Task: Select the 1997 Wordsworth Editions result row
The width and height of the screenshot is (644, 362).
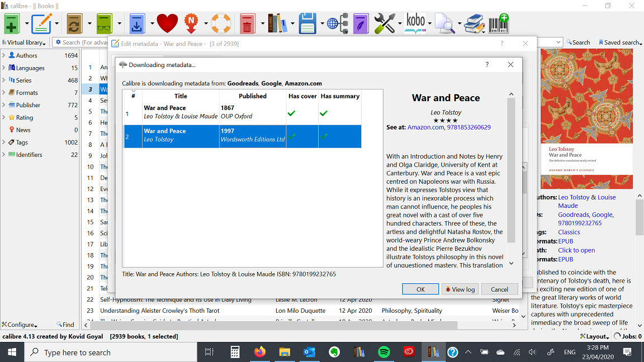Action: (x=242, y=136)
